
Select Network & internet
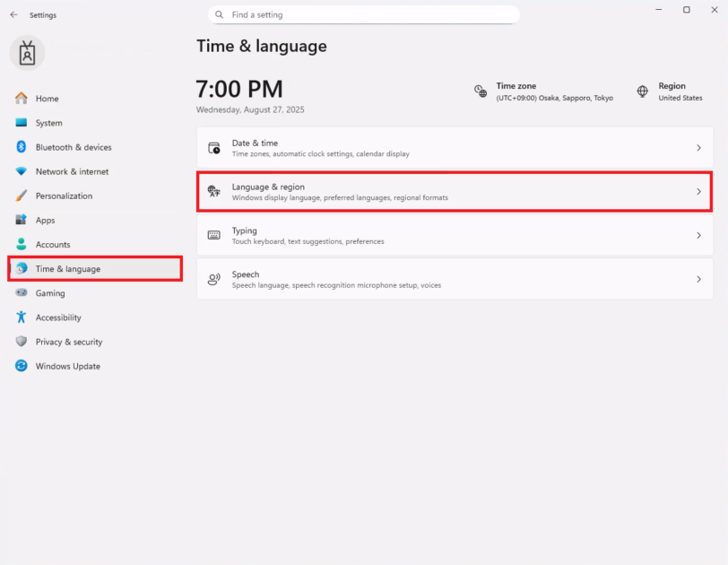(95, 171)
